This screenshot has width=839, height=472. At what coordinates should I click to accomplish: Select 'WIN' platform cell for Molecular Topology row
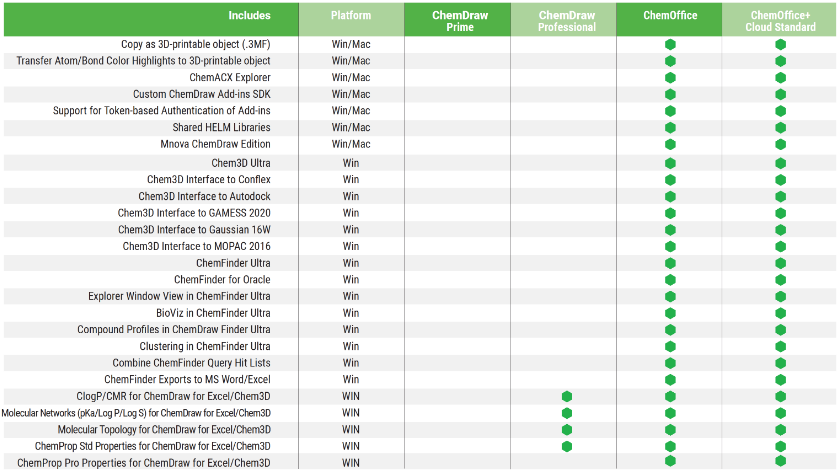pos(350,430)
